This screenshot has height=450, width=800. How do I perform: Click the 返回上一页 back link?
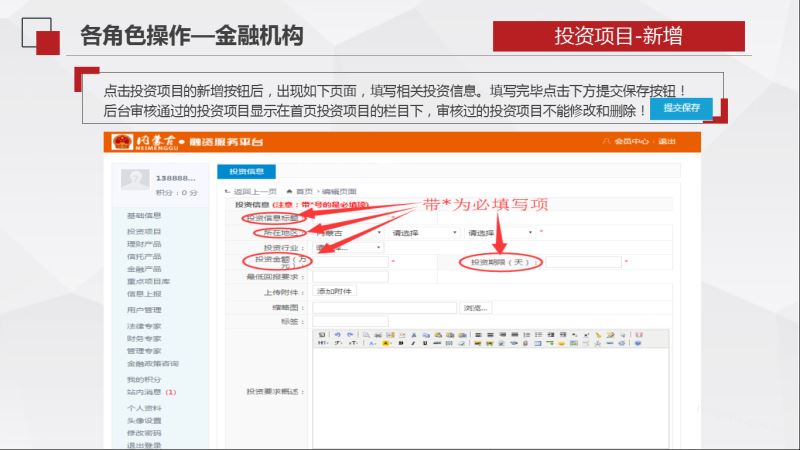pos(255,191)
